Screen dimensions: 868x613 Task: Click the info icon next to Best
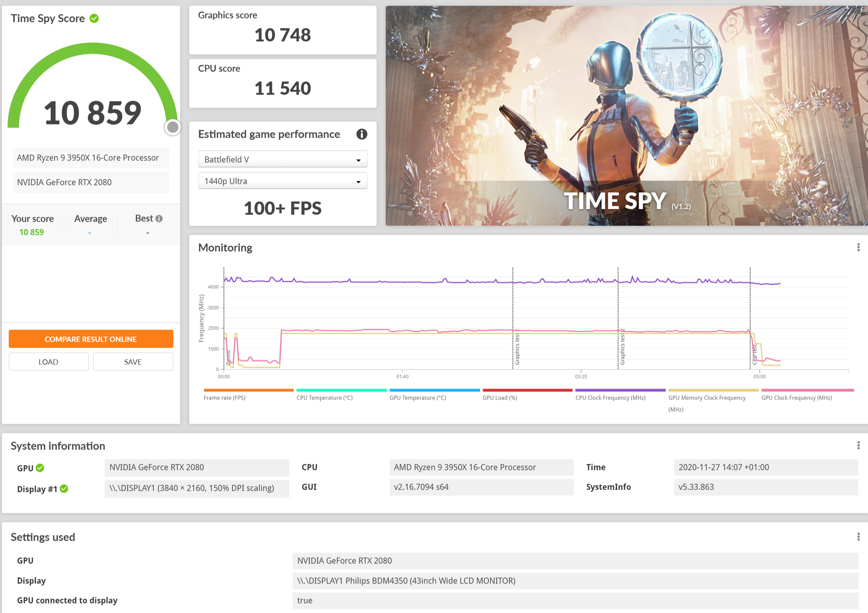(x=159, y=218)
